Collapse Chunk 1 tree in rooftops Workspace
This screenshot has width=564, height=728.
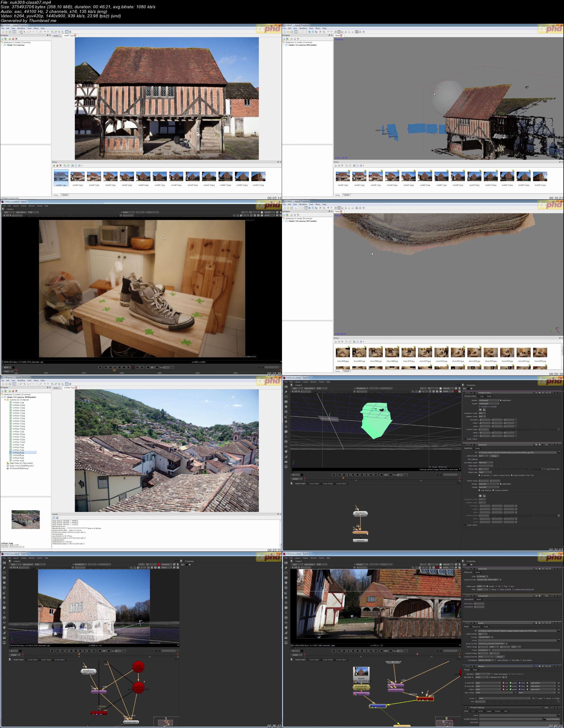(x=2, y=397)
